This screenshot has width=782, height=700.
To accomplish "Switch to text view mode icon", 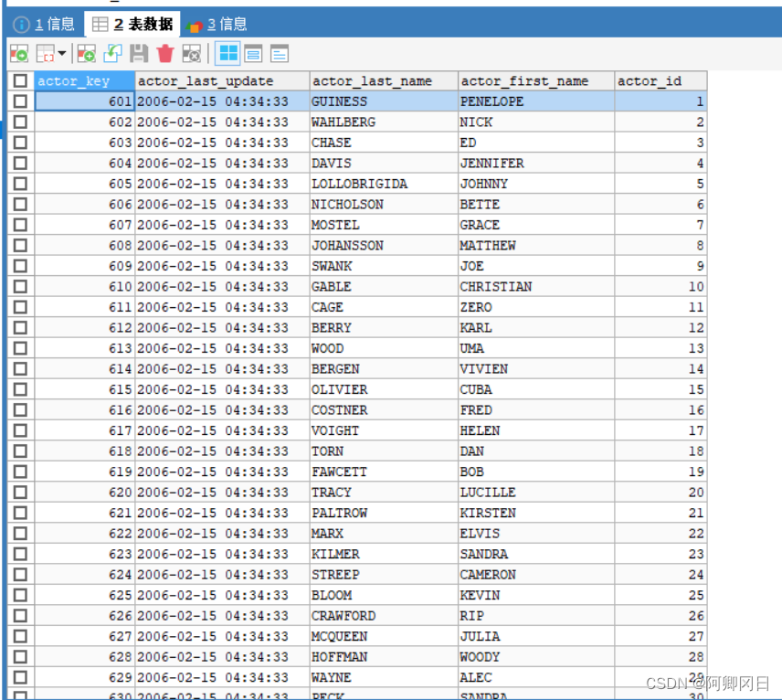I will (x=279, y=54).
